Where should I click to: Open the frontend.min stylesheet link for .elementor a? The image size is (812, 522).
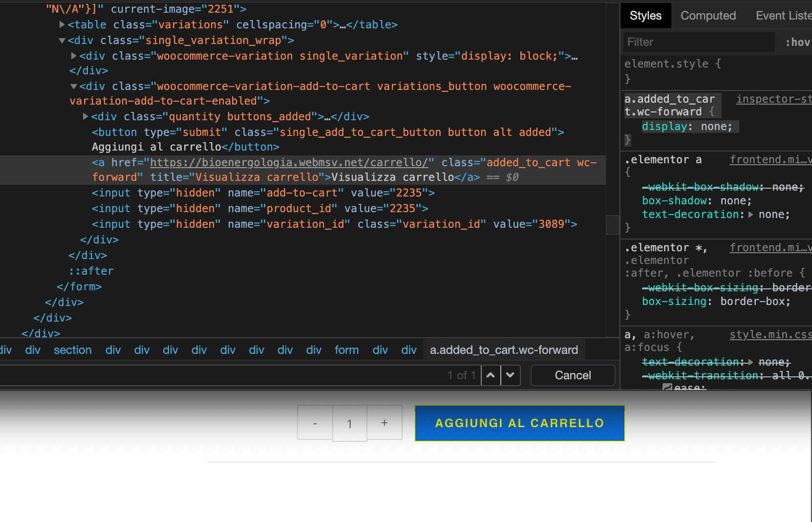point(770,160)
